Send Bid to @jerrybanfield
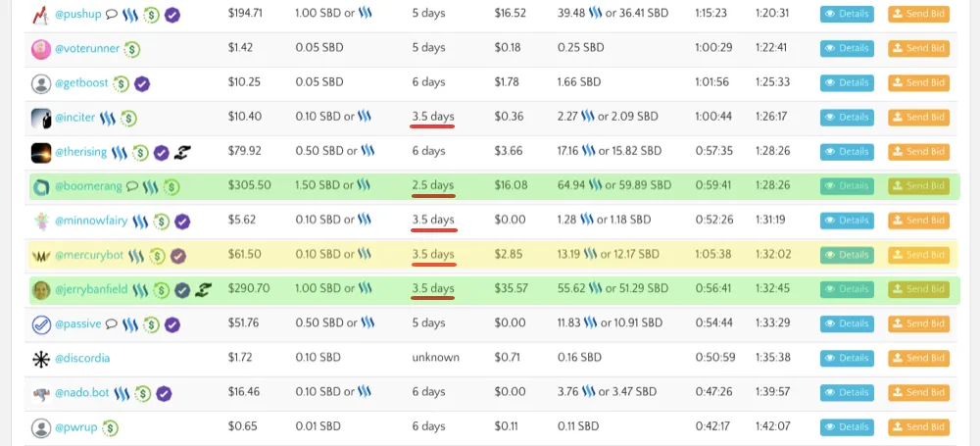The image size is (980, 446). click(919, 289)
